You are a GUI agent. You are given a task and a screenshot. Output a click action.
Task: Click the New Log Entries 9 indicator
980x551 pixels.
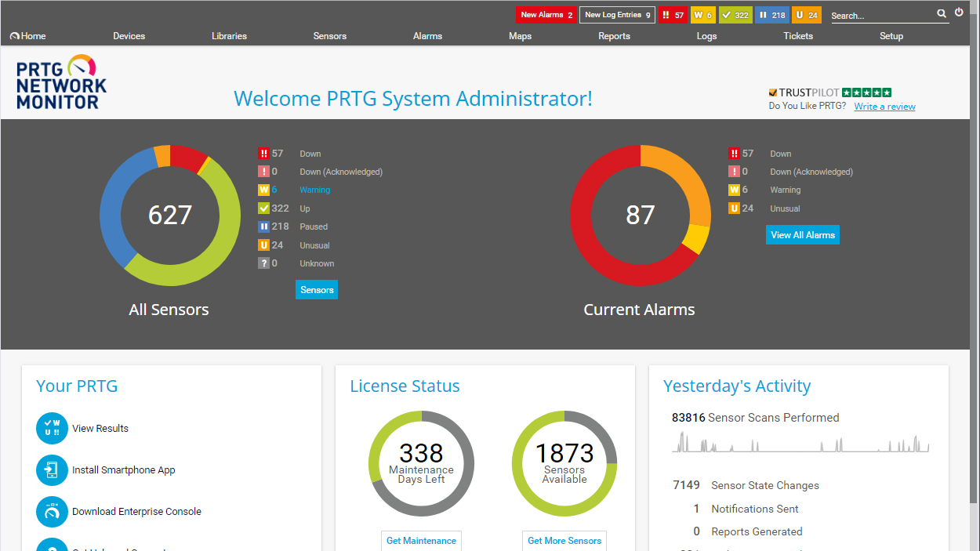point(617,15)
